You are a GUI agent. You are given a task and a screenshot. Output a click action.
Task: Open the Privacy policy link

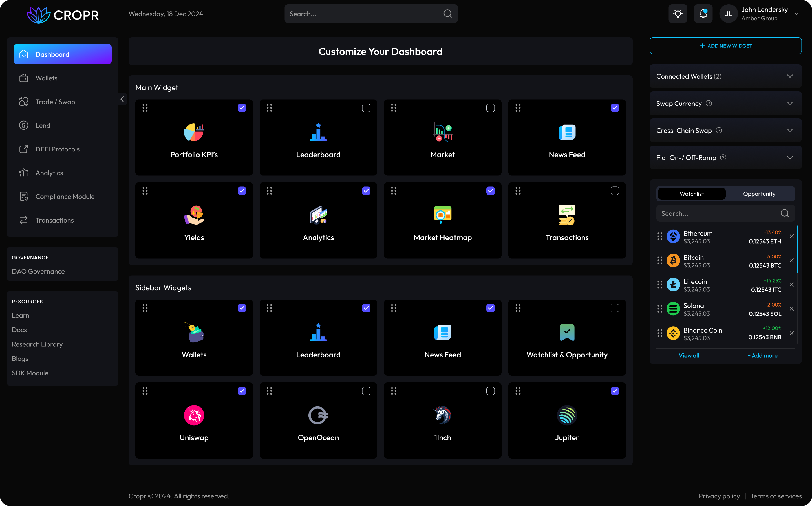tap(719, 496)
